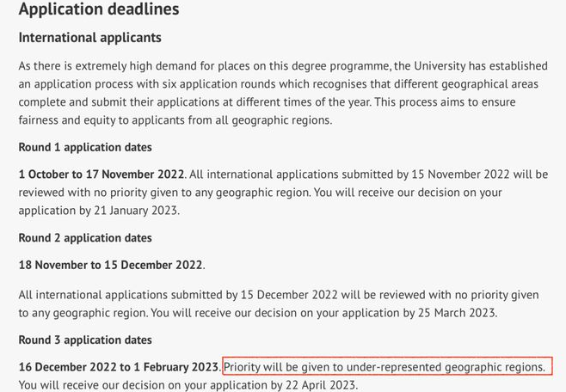Select the International applicants subheading
This screenshot has width=566, height=392.
tap(89, 38)
